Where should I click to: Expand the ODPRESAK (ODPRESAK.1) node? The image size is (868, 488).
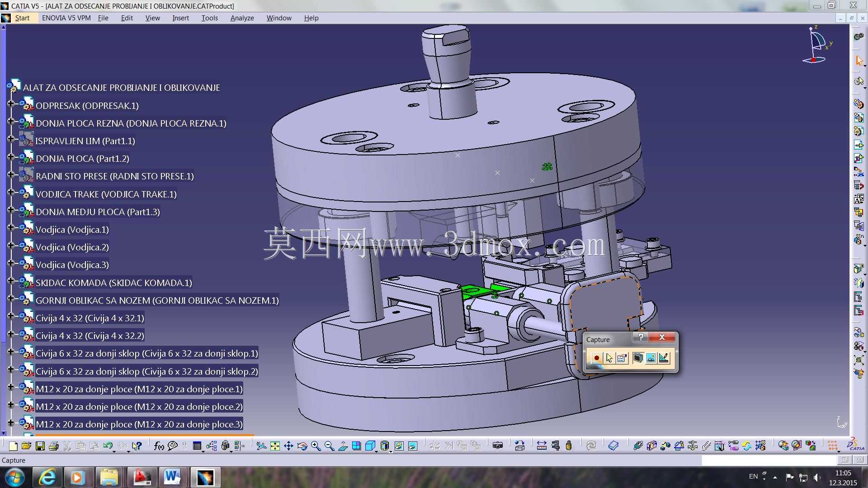coord(10,103)
